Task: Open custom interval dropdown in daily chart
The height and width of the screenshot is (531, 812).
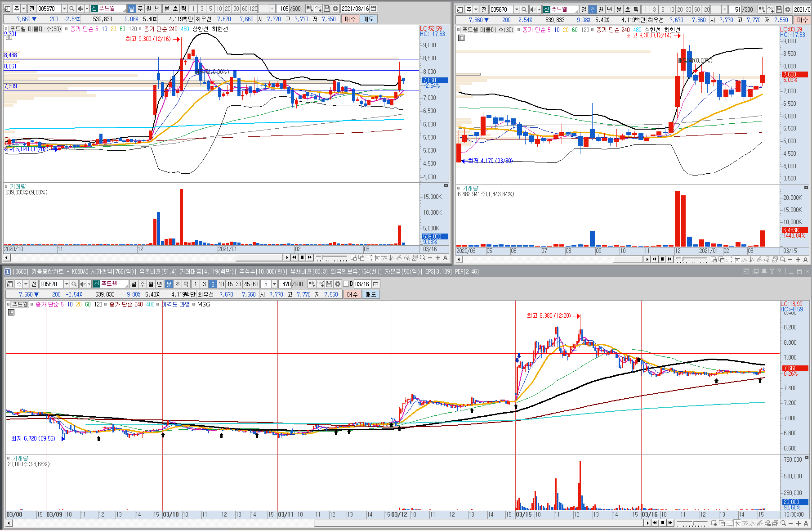Action: pyautogui.click(x=272, y=9)
